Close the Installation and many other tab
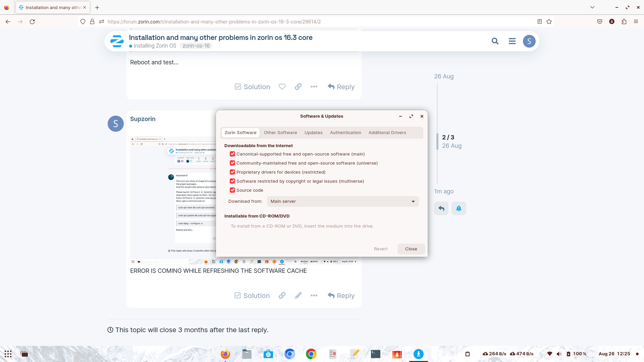The width and height of the screenshot is (644, 362). pos(85,7)
